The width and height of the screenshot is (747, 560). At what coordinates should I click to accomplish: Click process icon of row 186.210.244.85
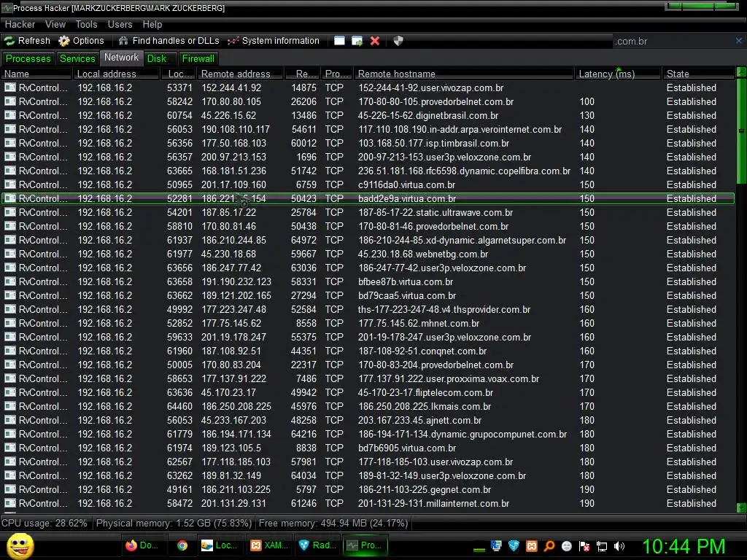(x=10, y=240)
